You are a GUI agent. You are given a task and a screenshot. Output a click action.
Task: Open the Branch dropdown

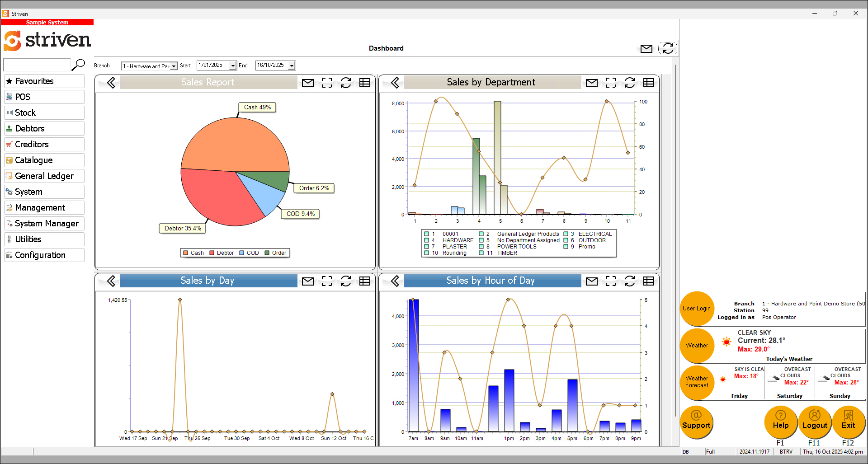[174, 66]
